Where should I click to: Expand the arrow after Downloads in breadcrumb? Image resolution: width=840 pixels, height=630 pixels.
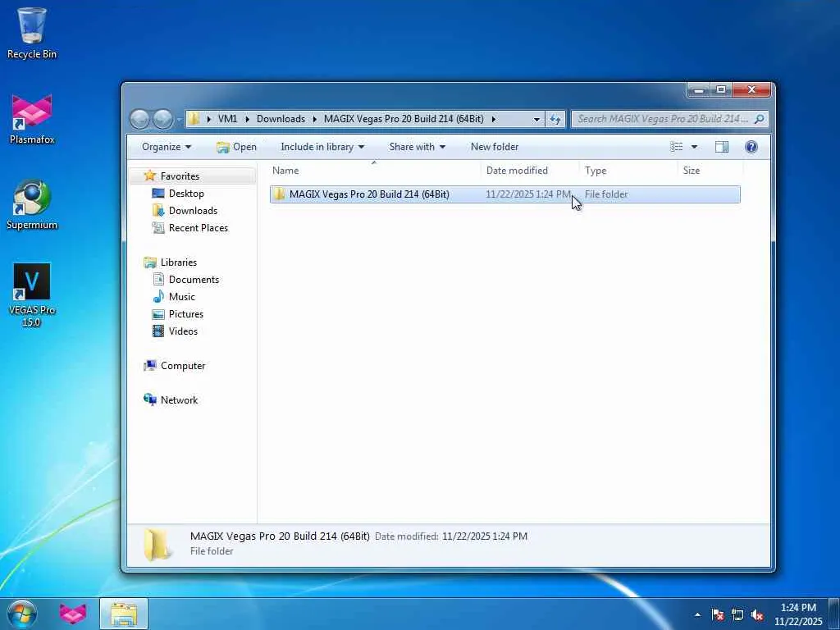[314, 119]
